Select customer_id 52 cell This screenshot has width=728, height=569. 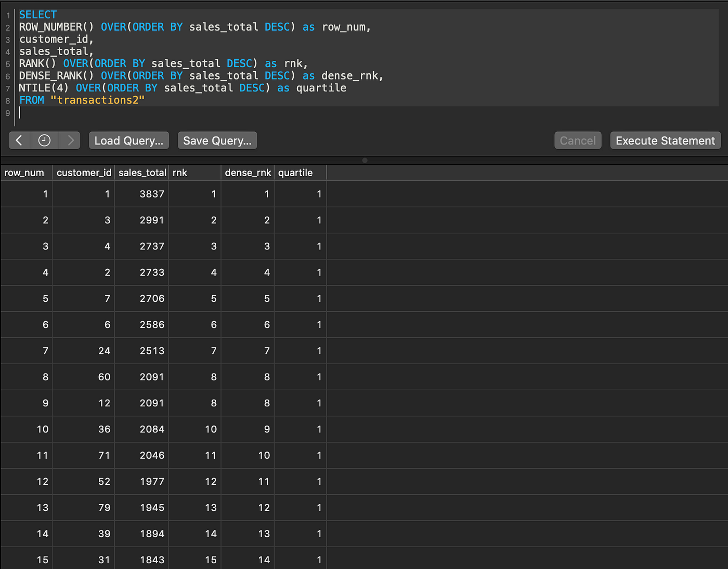tap(84, 481)
